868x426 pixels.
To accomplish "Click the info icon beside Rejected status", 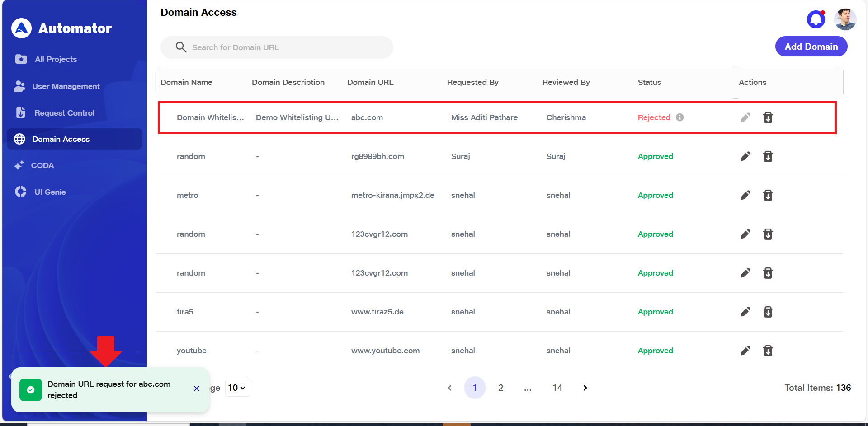I will tap(679, 117).
